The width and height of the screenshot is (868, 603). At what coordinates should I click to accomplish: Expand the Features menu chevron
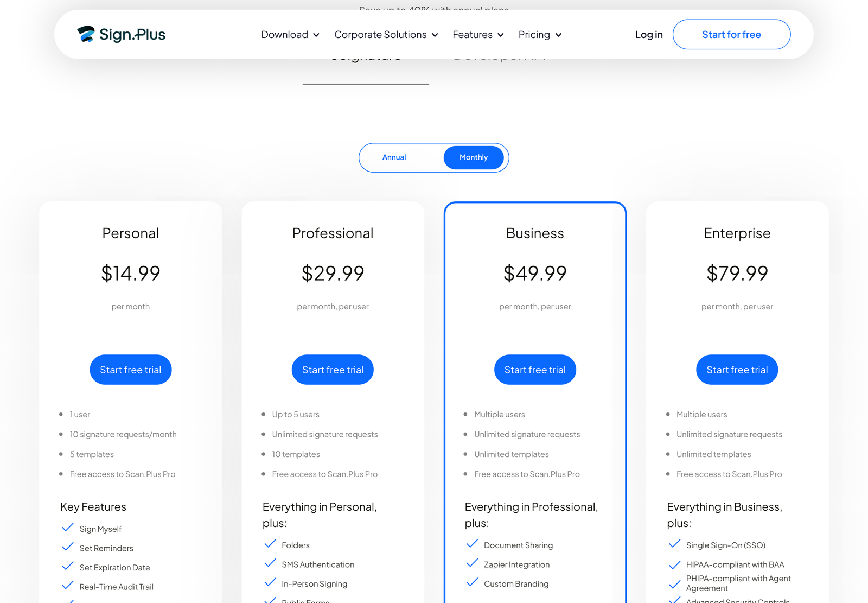pos(500,35)
